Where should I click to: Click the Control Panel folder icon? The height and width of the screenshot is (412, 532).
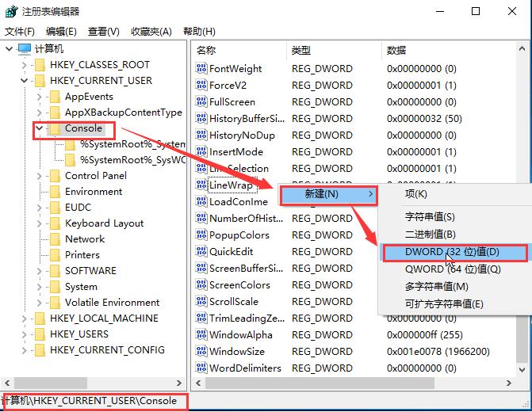click(x=54, y=176)
